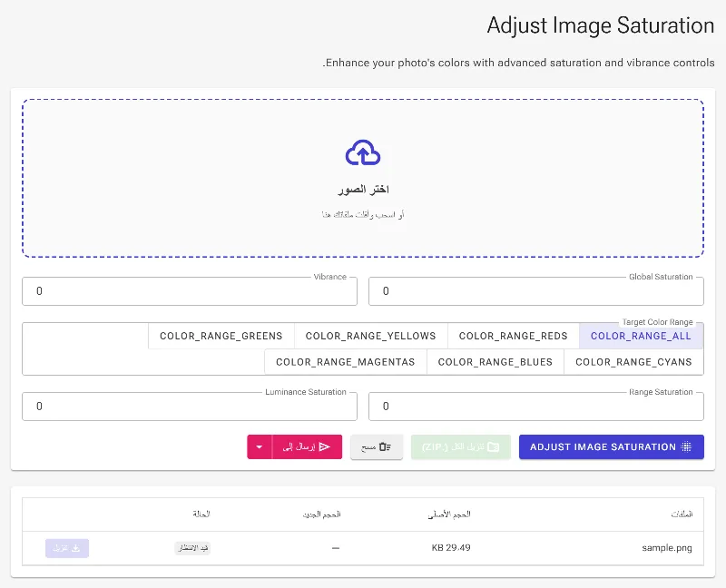Click the Adjust Image Saturation button
Viewport: 726px width, 588px height.
click(611, 446)
